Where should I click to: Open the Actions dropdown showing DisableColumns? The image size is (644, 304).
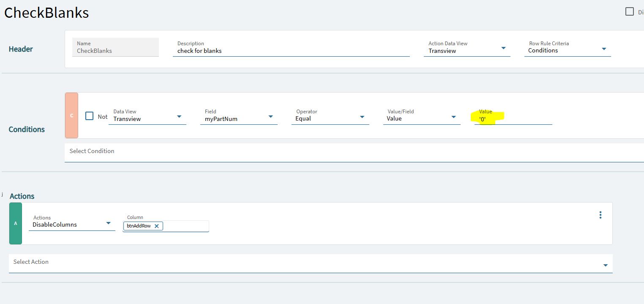coord(108,223)
